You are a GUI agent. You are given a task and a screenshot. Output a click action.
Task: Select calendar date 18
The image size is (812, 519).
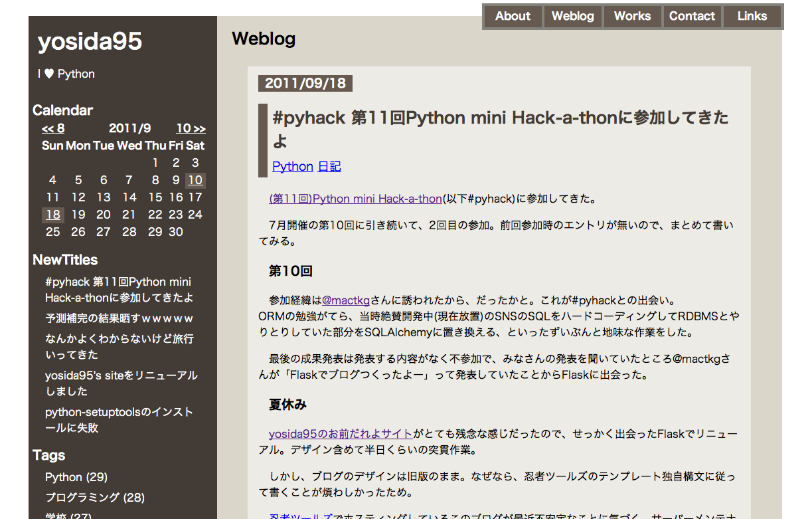(x=53, y=215)
